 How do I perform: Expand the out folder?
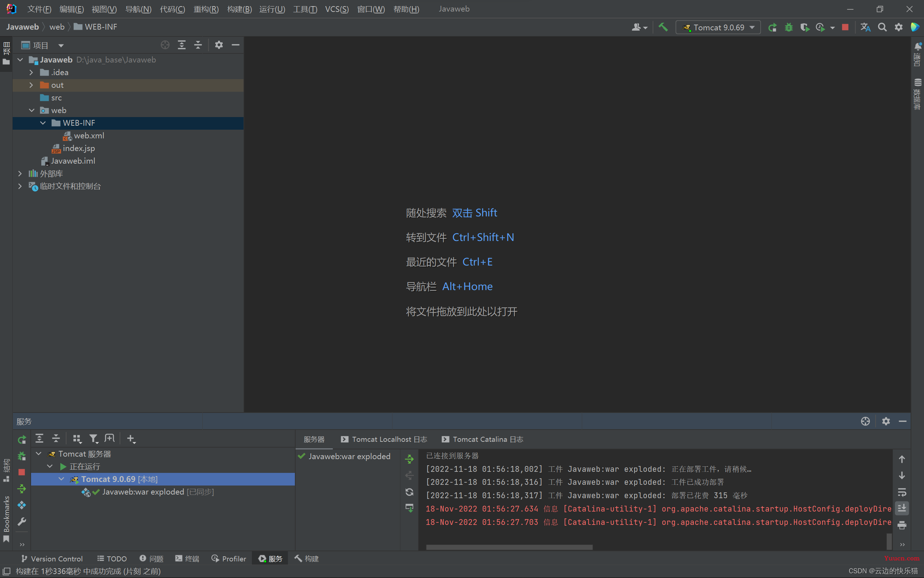(x=31, y=85)
